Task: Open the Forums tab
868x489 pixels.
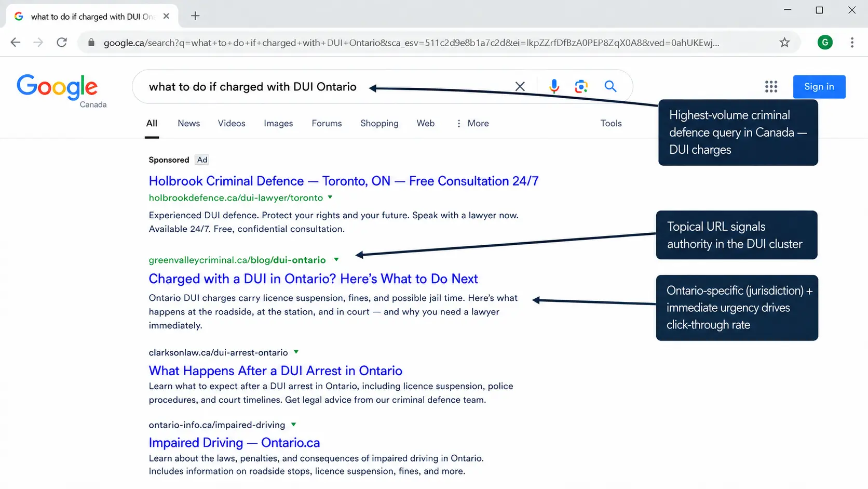Action: [327, 124]
